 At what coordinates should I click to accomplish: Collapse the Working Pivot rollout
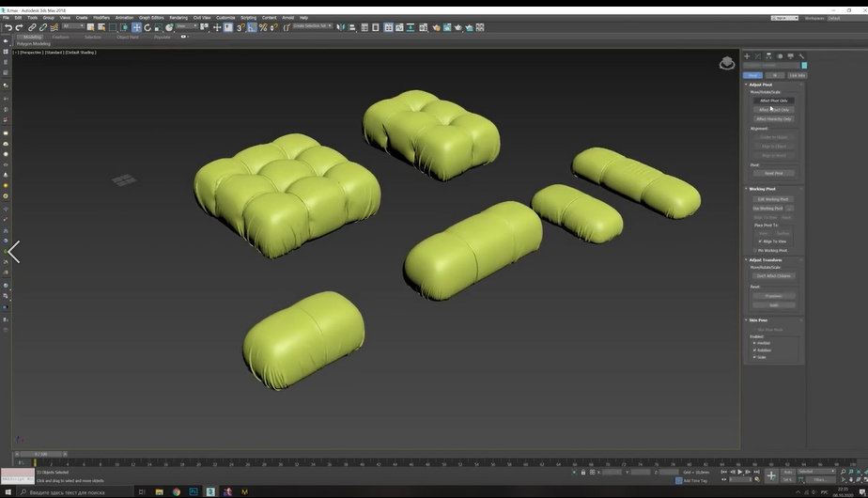coord(762,189)
